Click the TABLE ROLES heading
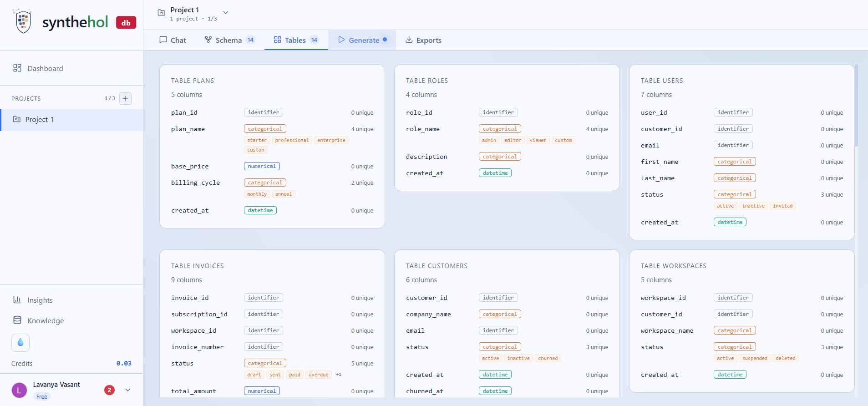This screenshot has width=868, height=406. coord(427,81)
